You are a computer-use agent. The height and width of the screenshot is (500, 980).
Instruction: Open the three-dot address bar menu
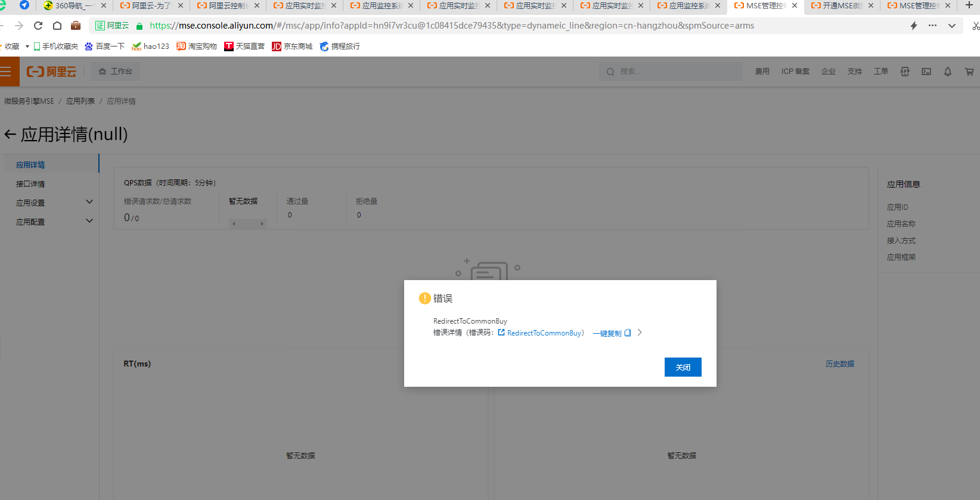(x=933, y=26)
